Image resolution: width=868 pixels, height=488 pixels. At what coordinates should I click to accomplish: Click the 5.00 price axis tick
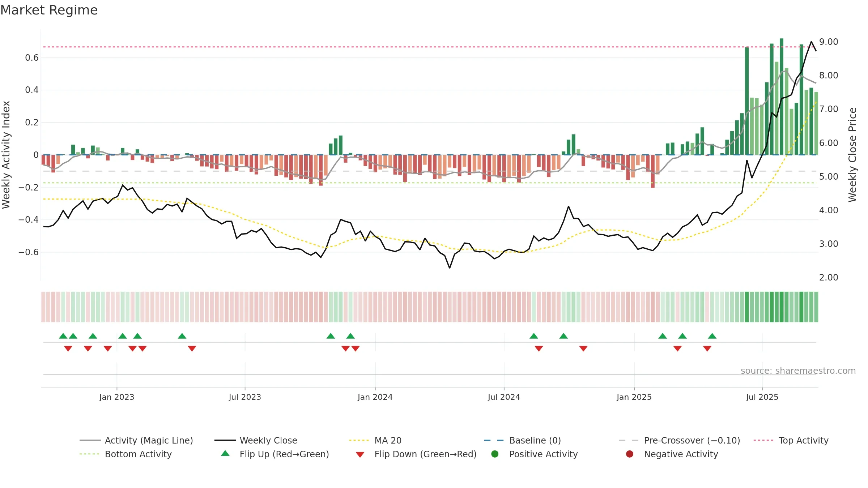pos(829,176)
